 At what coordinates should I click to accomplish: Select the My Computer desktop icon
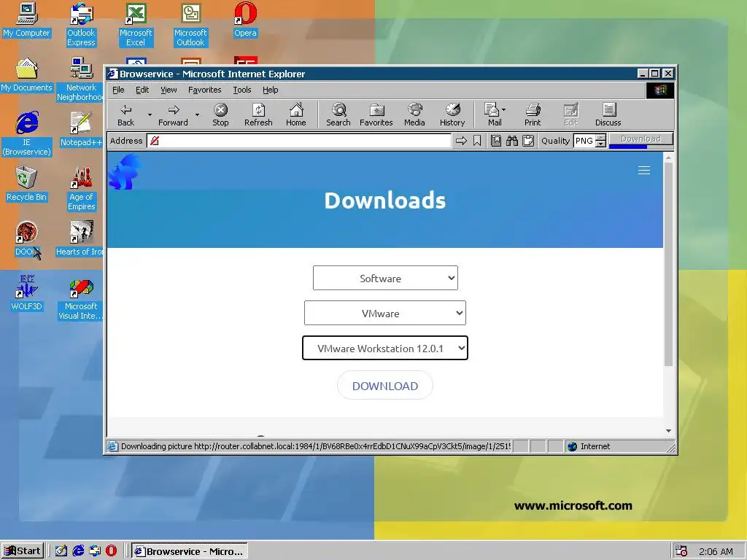pos(26,19)
